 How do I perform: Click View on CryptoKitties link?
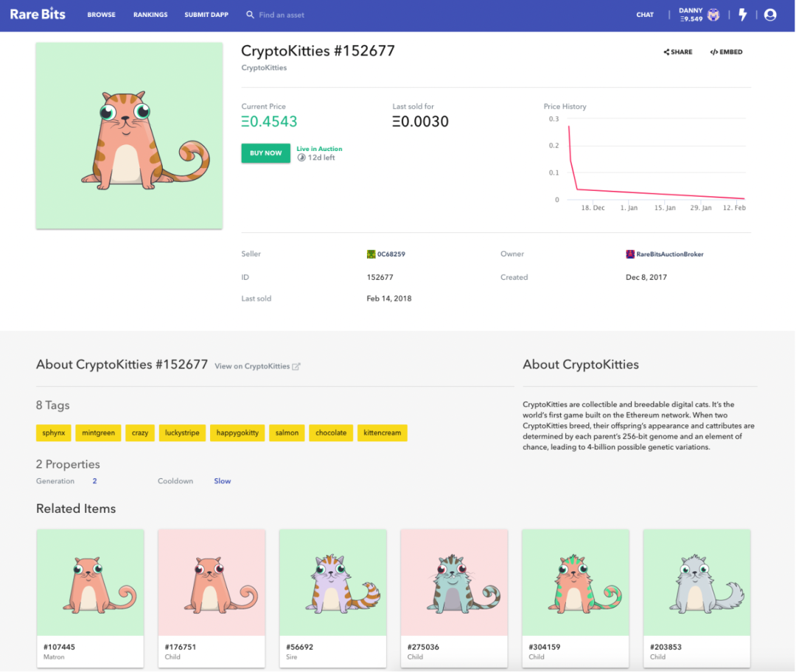tap(252, 366)
